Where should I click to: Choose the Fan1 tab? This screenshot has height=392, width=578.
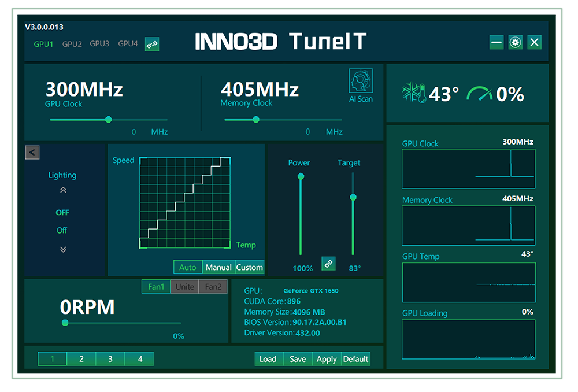(x=156, y=287)
